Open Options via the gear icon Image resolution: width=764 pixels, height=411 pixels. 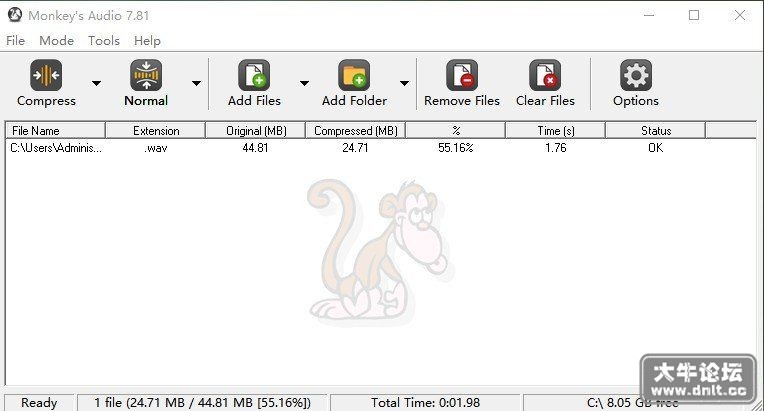636,75
